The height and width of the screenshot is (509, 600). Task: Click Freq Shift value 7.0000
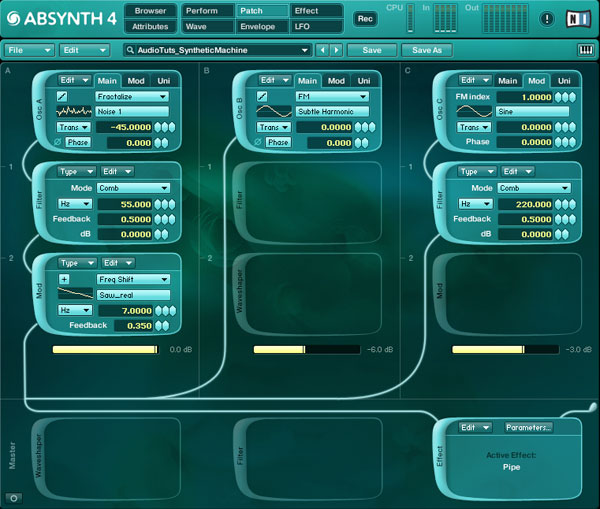(x=126, y=310)
